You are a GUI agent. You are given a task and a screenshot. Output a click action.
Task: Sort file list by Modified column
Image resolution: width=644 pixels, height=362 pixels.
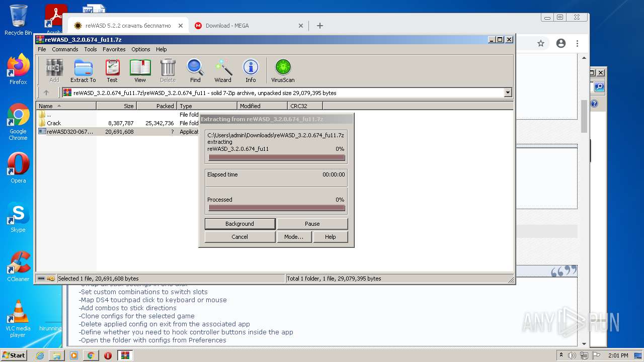pos(262,106)
